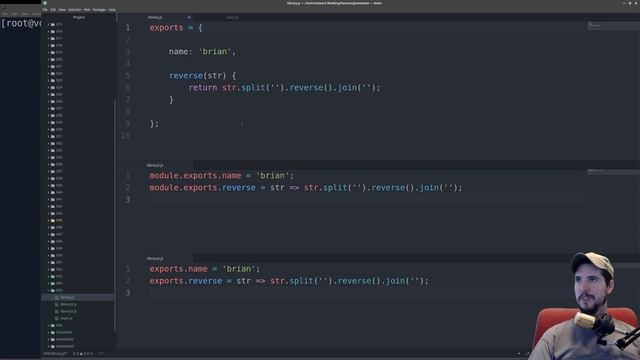This screenshot has width=640, height=360.
Task: Click the 031 folder icon
Action: point(53,136)
